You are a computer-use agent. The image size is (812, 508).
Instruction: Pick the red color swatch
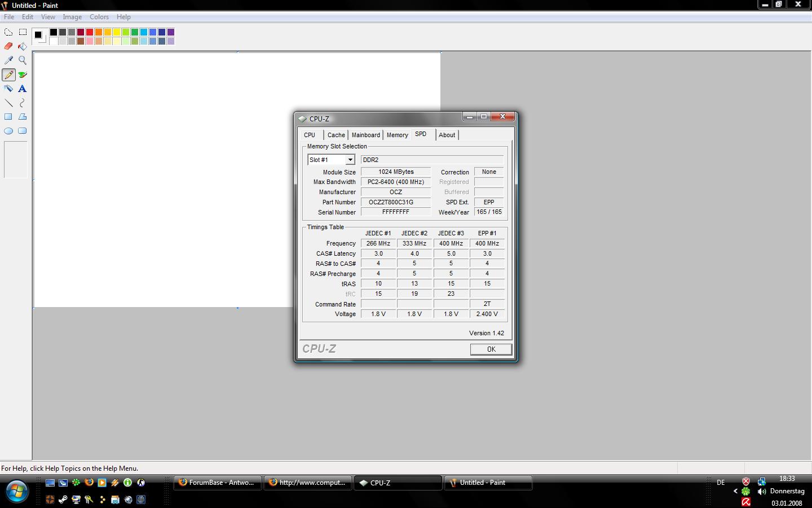point(90,32)
